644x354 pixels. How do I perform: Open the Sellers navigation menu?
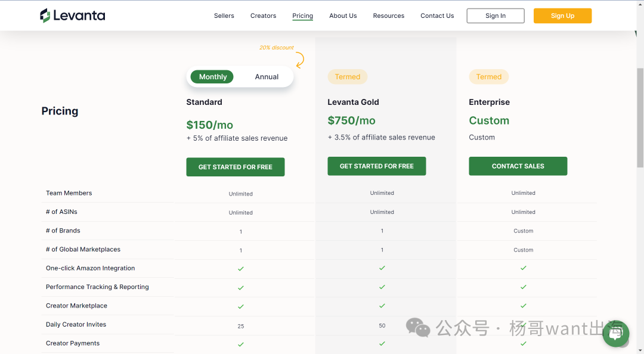pyautogui.click(x=224, y=16)
